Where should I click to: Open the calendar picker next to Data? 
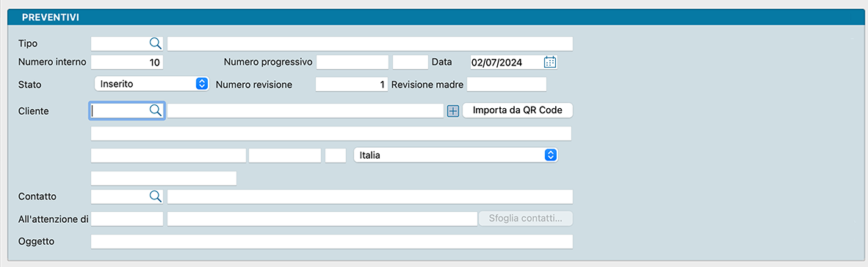click(550, 62)
